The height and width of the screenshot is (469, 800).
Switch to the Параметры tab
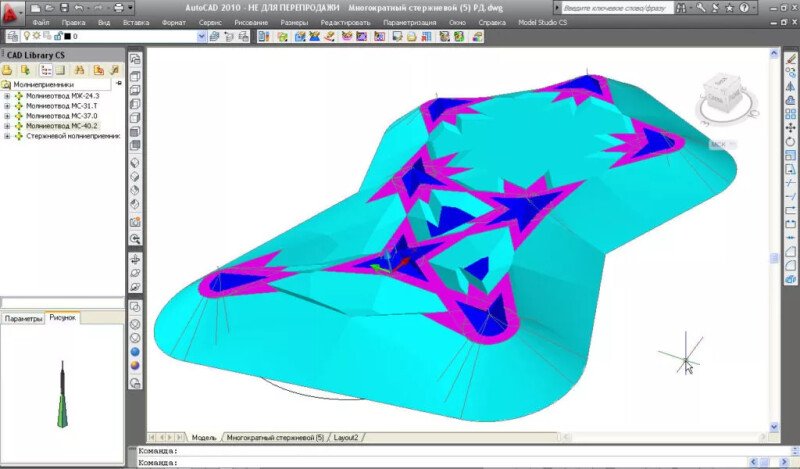click(x=23, y=318)
